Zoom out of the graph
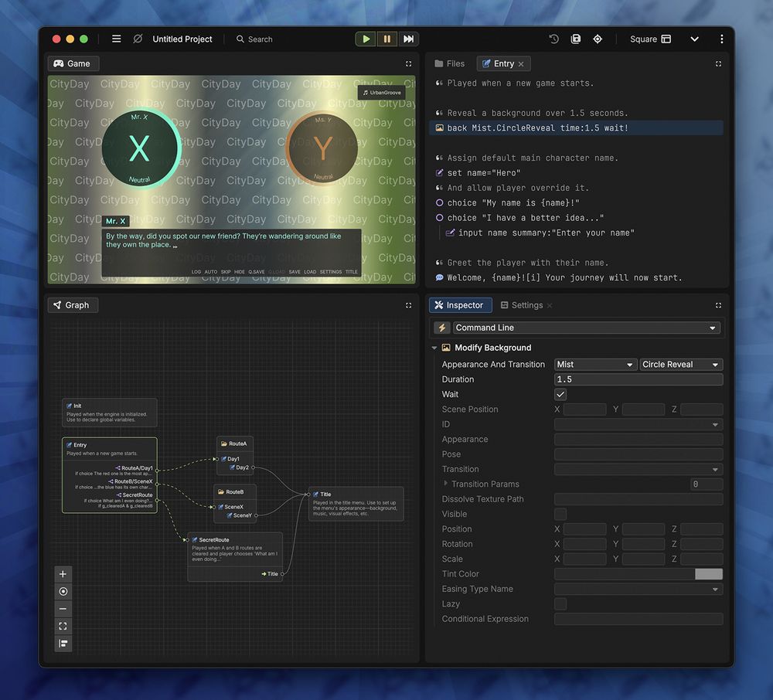The height and width of the screenshot is (700, 773). coord(63,609)
